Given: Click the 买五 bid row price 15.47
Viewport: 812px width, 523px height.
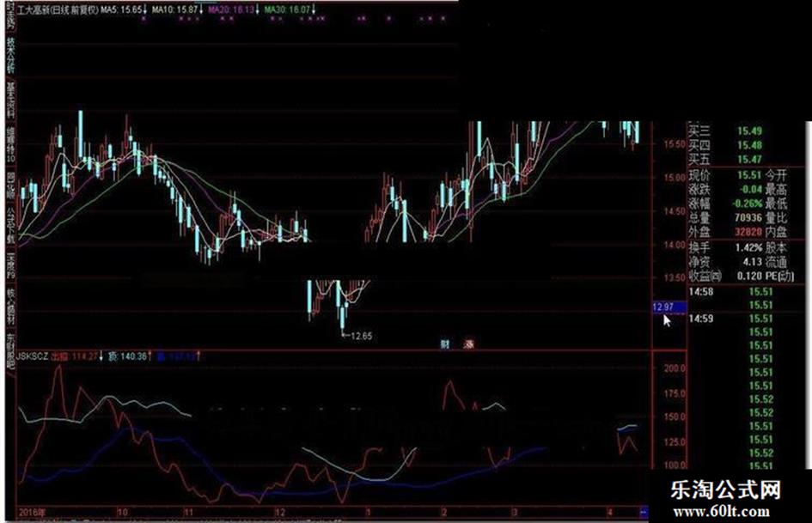Looking at the screenshot, I should (749, 159).
